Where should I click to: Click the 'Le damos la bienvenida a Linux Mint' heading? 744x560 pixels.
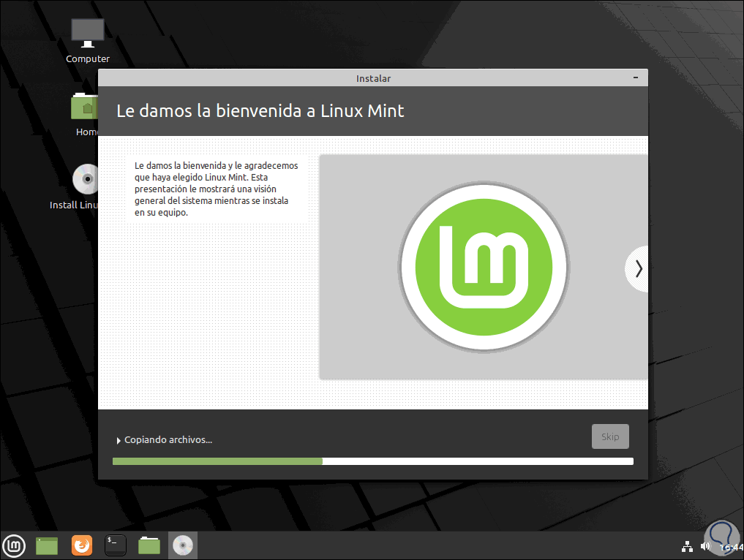(x=260, y=111)
